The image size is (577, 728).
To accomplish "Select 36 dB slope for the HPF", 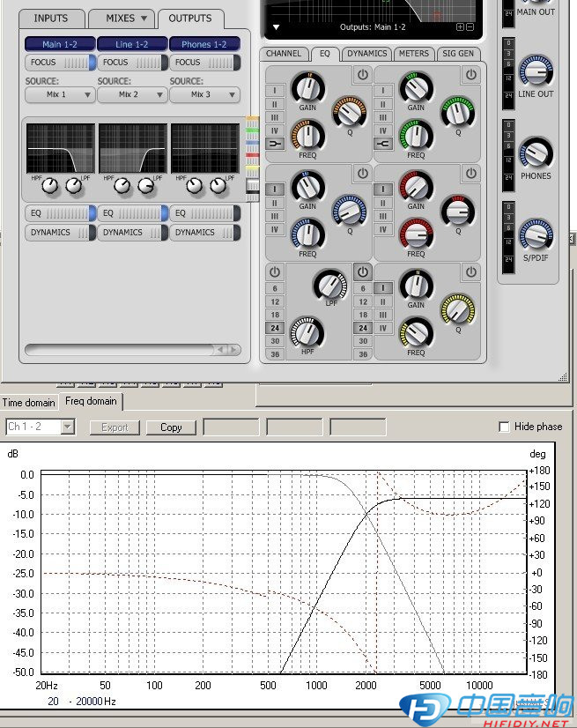I will (x=275, y=354).
